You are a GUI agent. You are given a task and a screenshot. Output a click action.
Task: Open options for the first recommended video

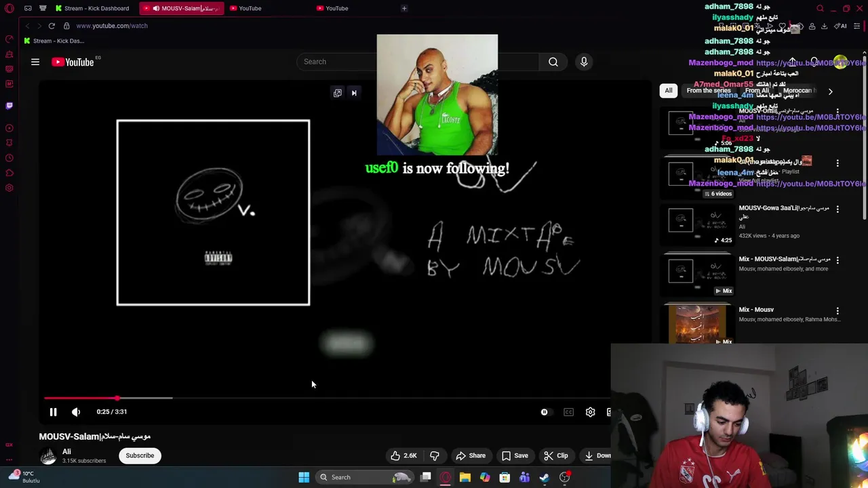837,112
